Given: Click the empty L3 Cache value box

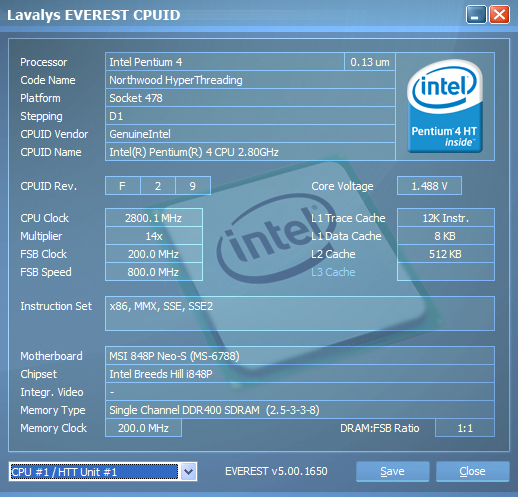Looking at the screenshot, I should tap(446, 272).
